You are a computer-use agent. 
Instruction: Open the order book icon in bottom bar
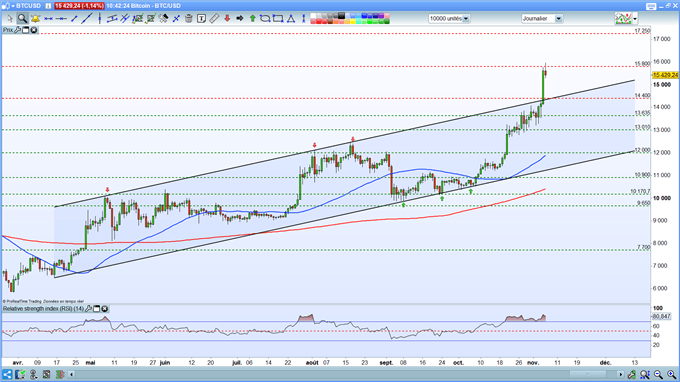20,374
